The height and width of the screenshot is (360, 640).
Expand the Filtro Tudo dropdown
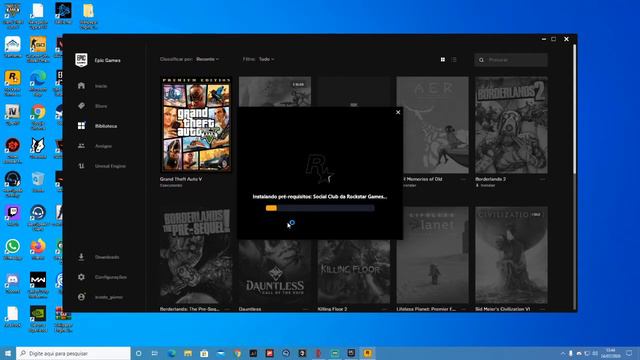tap(266, 59)
